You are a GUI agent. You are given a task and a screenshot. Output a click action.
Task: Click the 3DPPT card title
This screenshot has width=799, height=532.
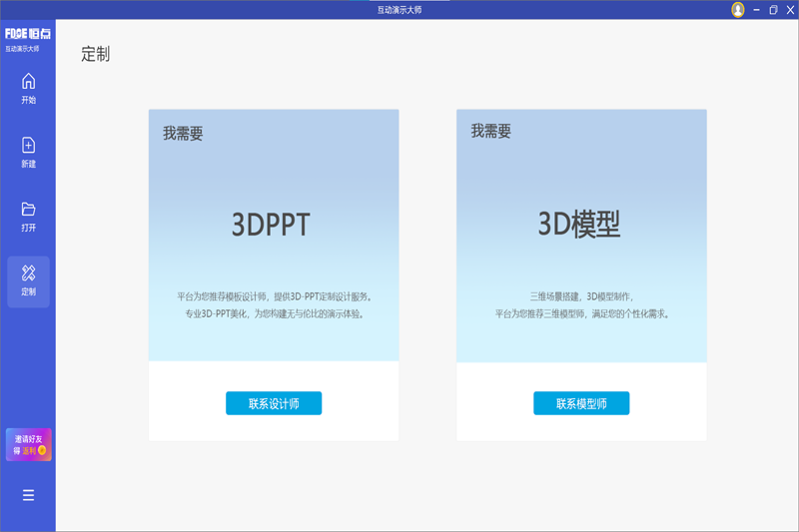[x=271, y=225]
